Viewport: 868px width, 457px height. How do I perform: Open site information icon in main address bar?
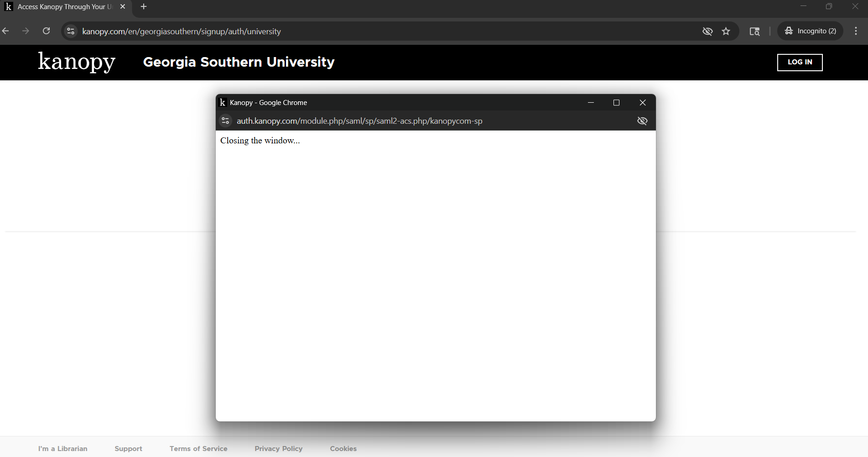pyautogui.click(x=71, y=31)
